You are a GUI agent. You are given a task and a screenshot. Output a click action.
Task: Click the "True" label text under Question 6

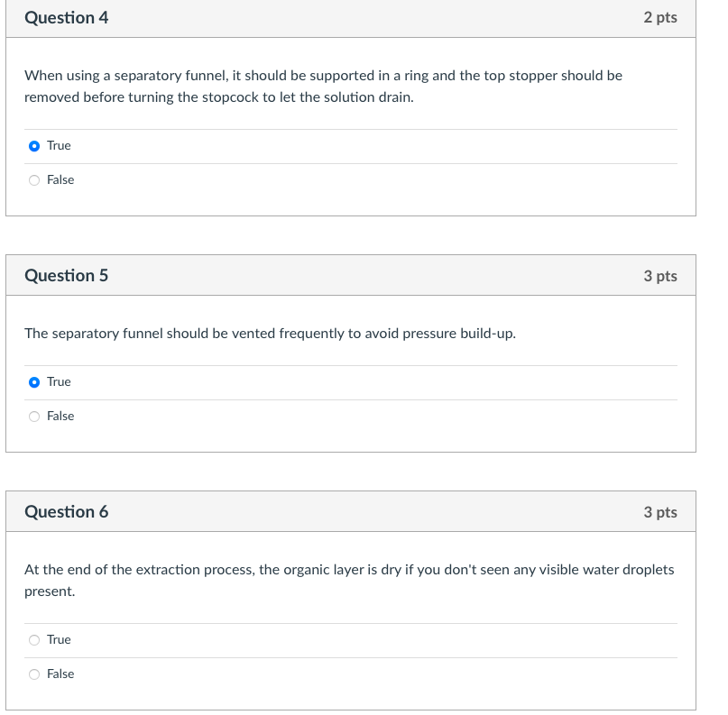[59, 640]
